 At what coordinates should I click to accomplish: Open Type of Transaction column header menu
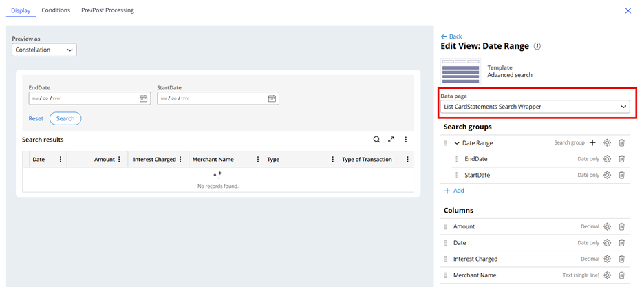pyautogui.click(x=407, y=159)
